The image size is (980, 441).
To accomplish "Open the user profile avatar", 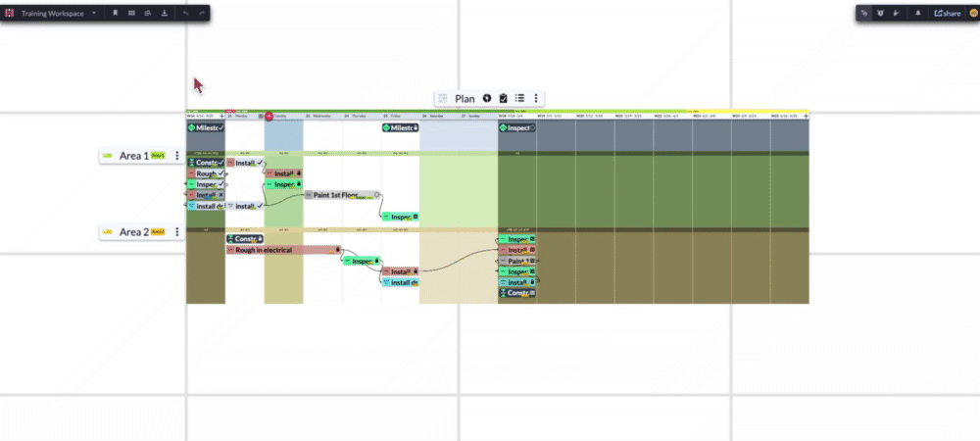I will point(973,14).
